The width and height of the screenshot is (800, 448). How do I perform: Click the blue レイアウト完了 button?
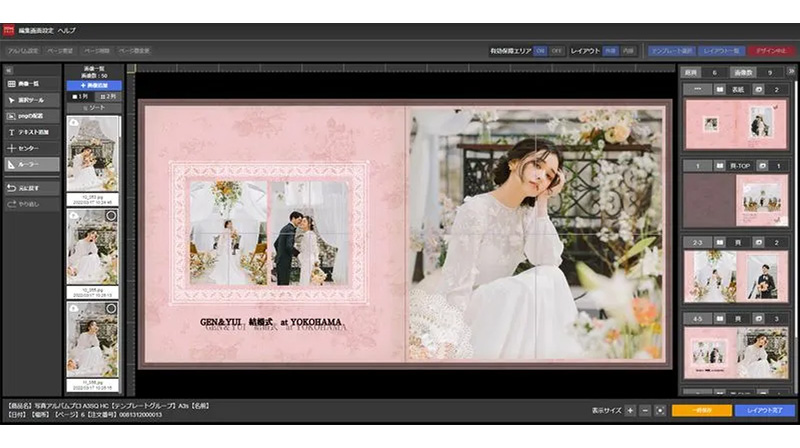coord(765,411)
